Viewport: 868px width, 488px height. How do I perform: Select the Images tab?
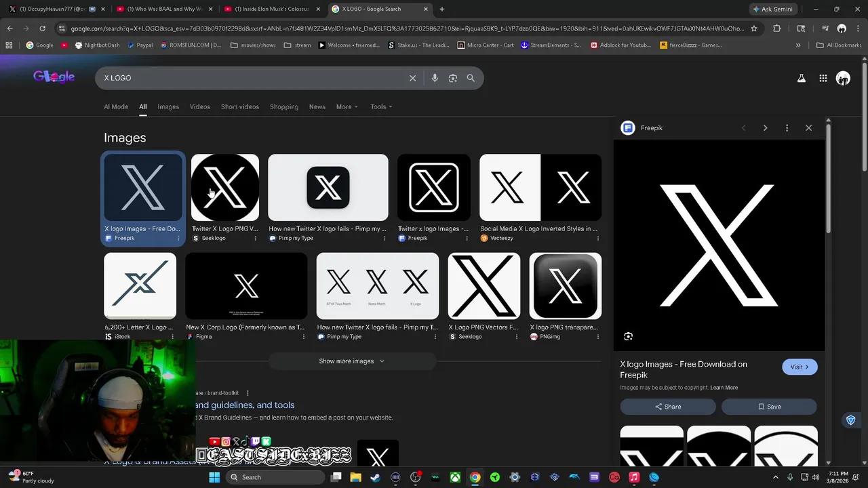pos(168,106)
